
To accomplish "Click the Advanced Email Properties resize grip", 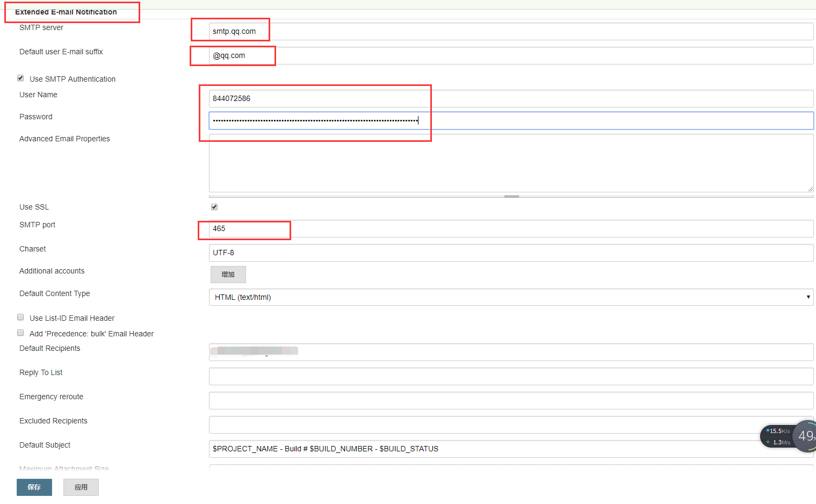I will [810, 189].
